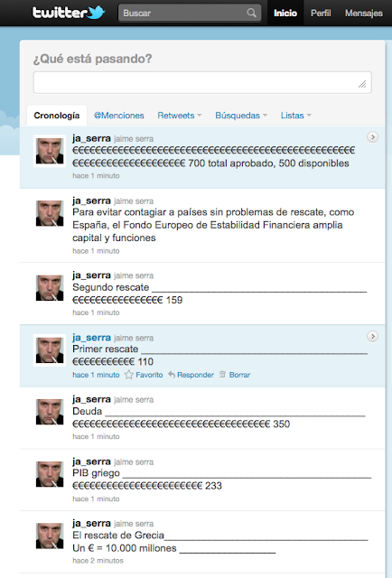Switch to the @Menciones tab
The width and height of the screenshot is (392, 578).
pyautogui.click(x=119, y=116)
